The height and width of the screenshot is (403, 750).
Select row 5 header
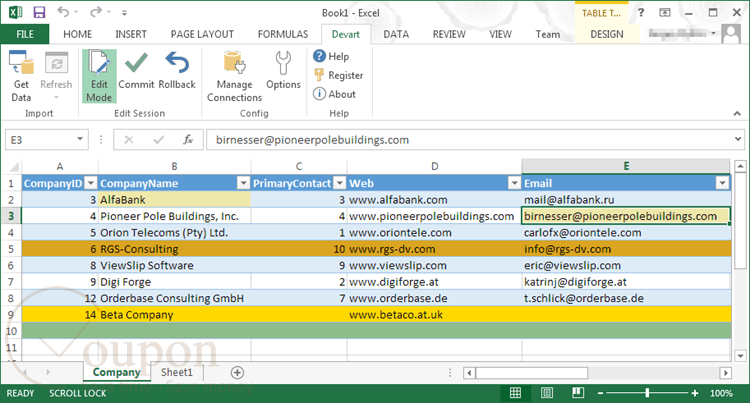[11, 249]
